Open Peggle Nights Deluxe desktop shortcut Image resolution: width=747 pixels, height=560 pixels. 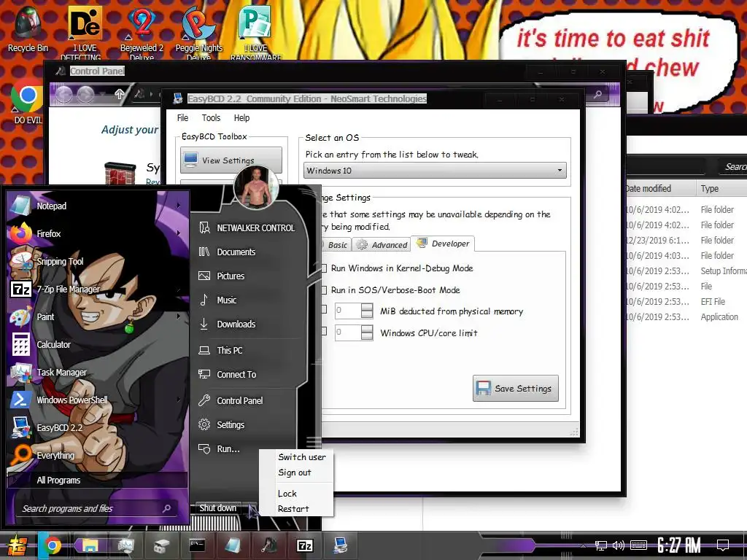[198, 32]
